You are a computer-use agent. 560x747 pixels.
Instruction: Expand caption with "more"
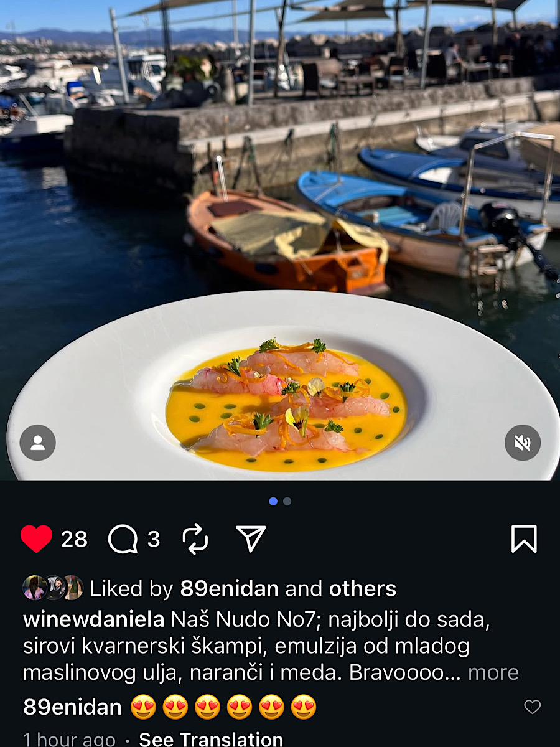(493, 672)
